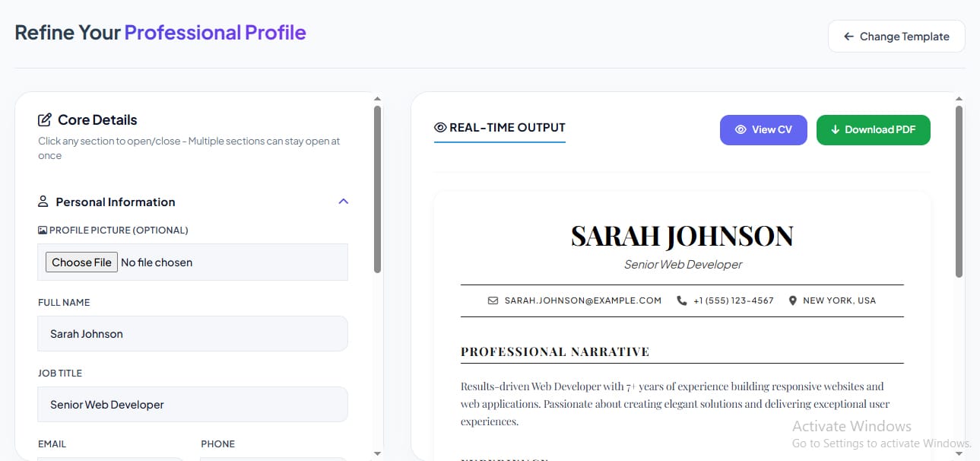Click the preview panel scroll-up arrow
This screenshot has height=461, width=980.
coord(959,98)
